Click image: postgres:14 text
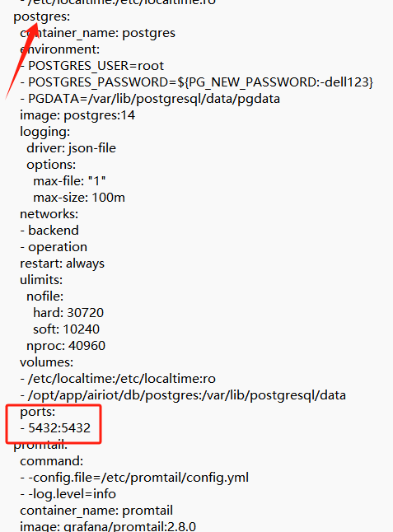The width and height of the screenshot is (393, 532). [x=77, y=115]
